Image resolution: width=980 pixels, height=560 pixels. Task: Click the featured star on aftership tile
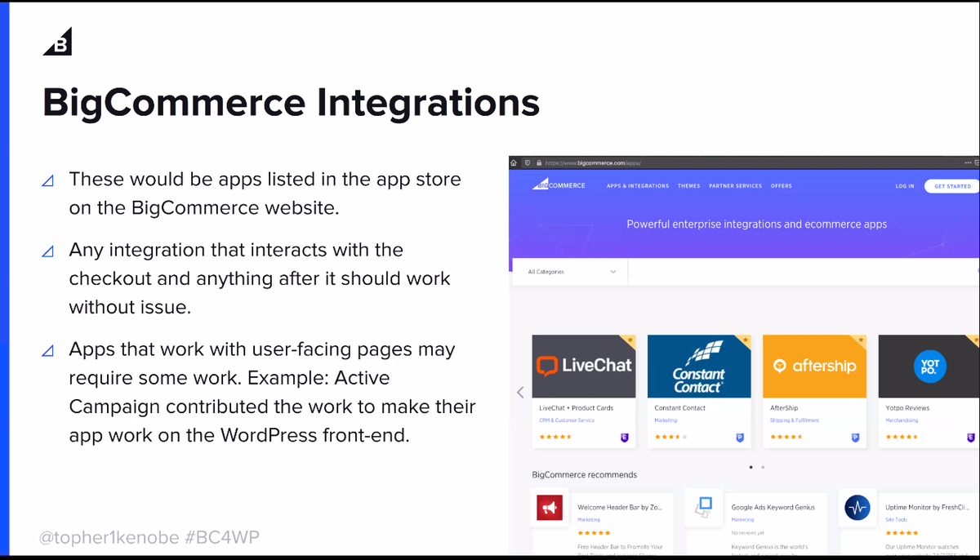861,340
